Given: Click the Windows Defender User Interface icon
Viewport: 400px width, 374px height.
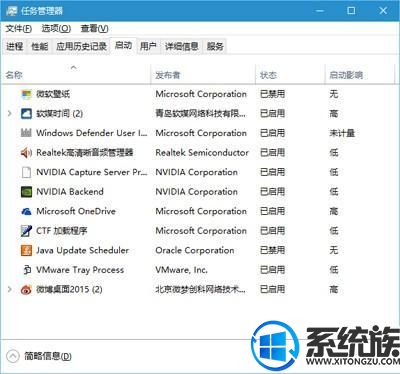Looking at the screenshot, I should coord(26,133).
